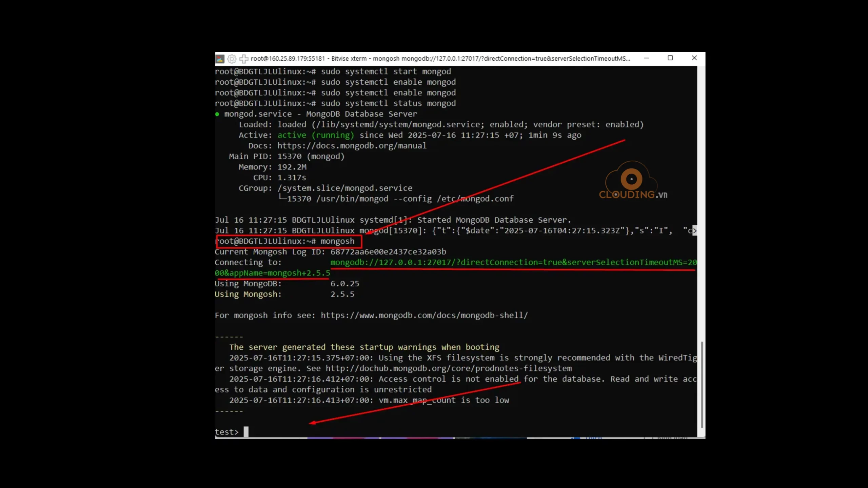Click the 'sudo systemctl status mongod' command line
868x488 pixels.
click(335, 103)
